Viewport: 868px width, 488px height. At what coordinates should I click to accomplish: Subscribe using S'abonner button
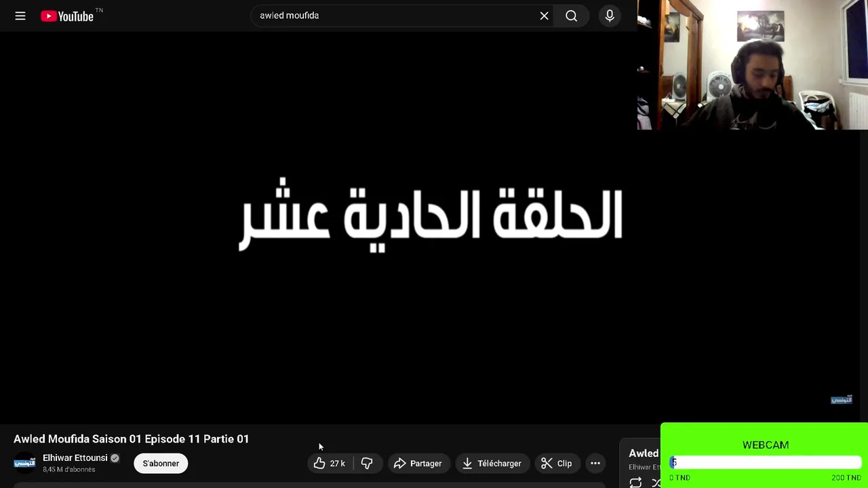[x=161, y=464]
